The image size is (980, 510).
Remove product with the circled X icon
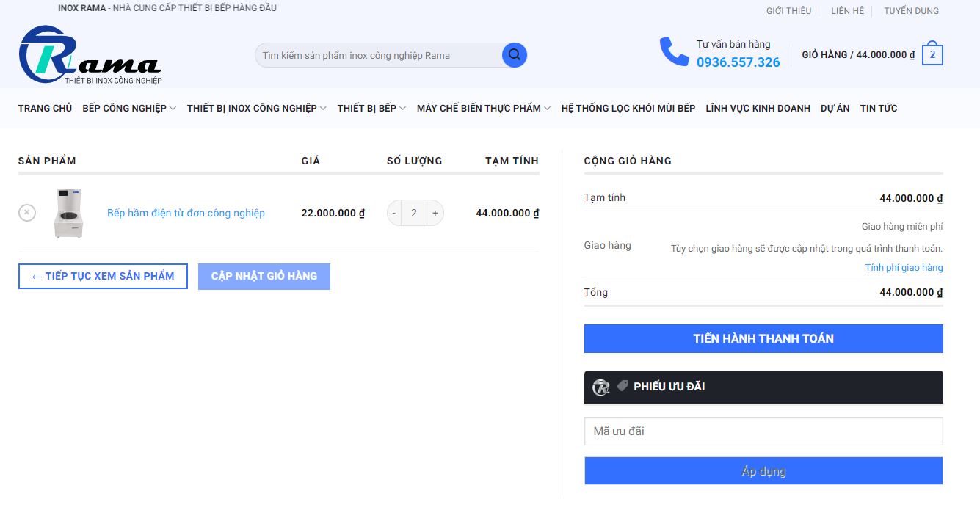coord(27,213)
